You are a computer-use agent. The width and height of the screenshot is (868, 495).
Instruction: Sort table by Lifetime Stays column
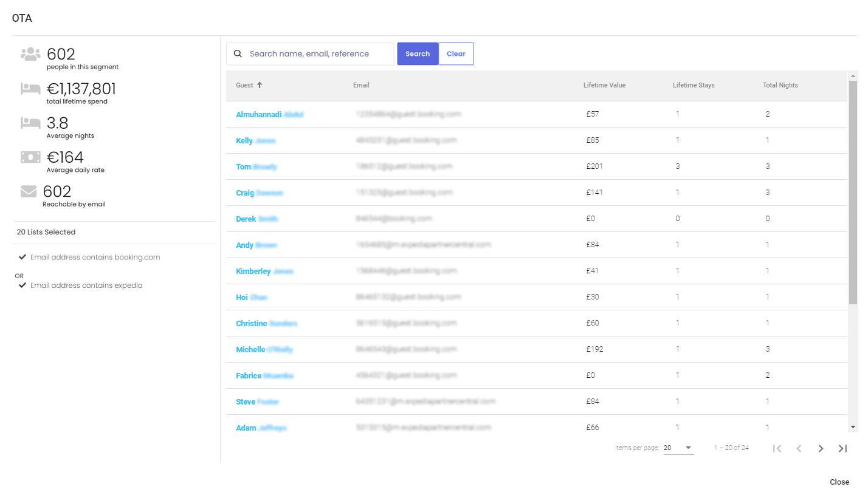click(x=693, y=85)
